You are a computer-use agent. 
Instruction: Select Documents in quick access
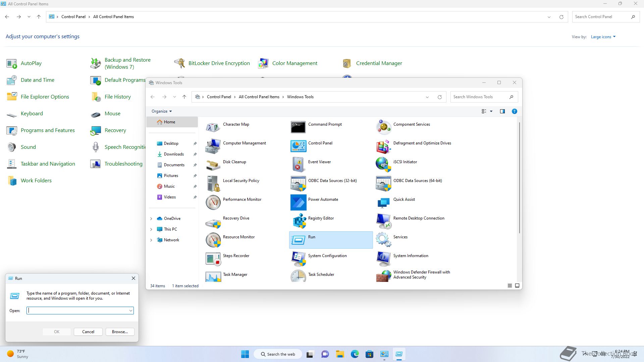(172, 165)
